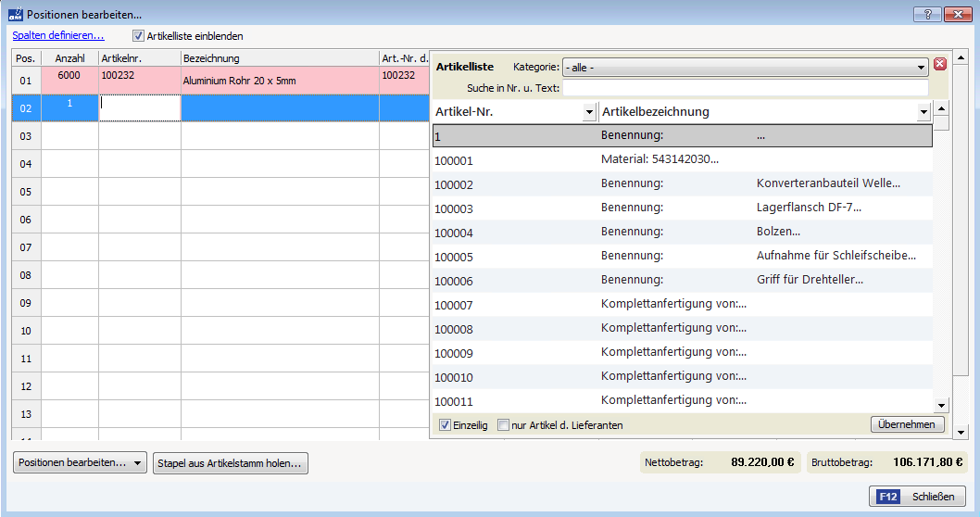
Task: Select article 100009 row
Action: [x=683, y=353]
